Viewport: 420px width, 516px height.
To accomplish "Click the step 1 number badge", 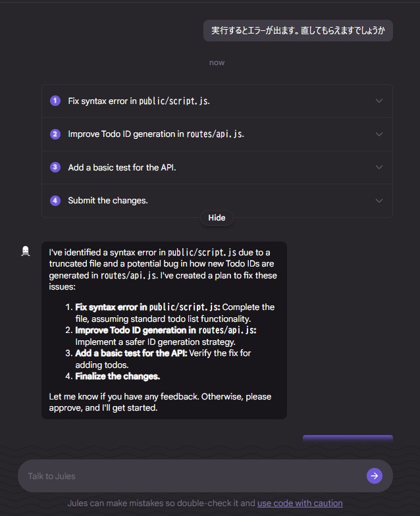I will [55, 101].
